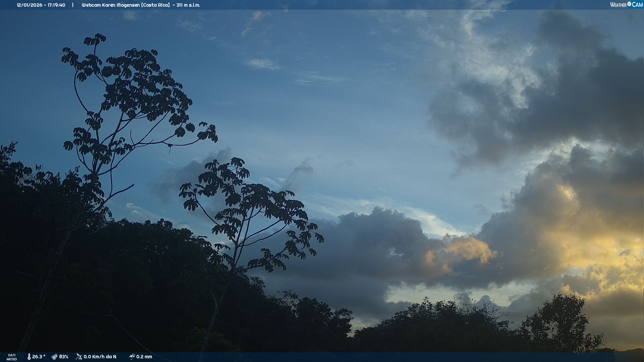Click the 311 m s.l.m. altitude text
Viewport: 644px width, 362px height.
tap(188, 5)
